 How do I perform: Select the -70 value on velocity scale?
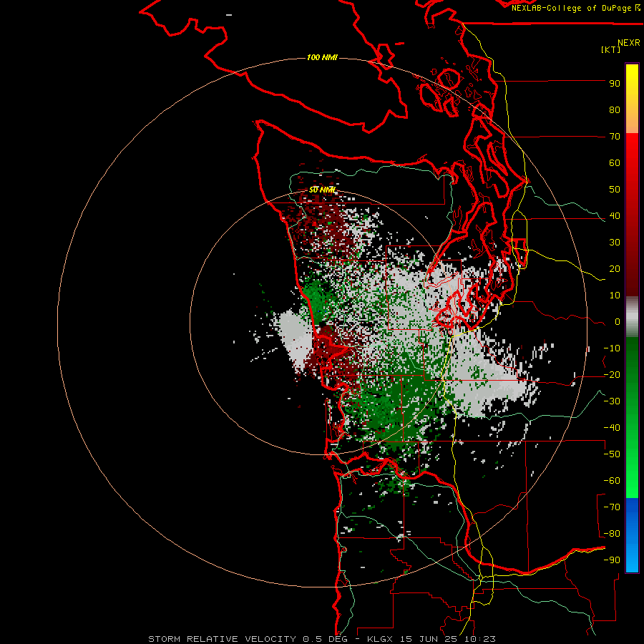pos(612,507)
